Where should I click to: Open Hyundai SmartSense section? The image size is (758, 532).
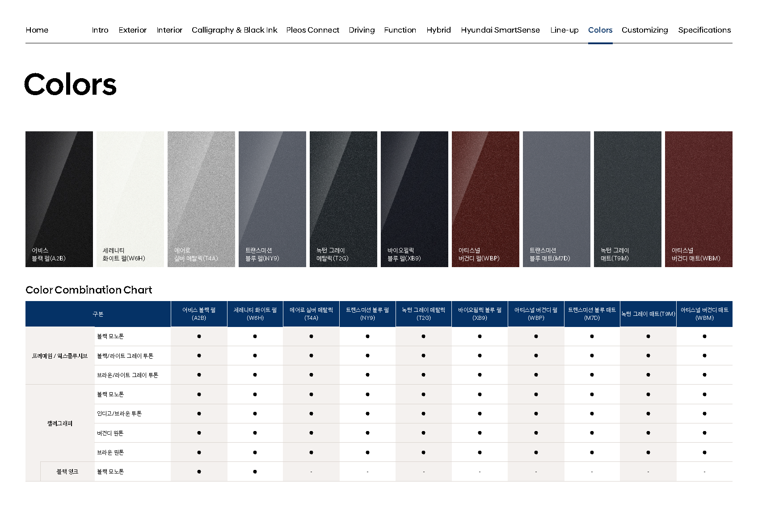501,30
